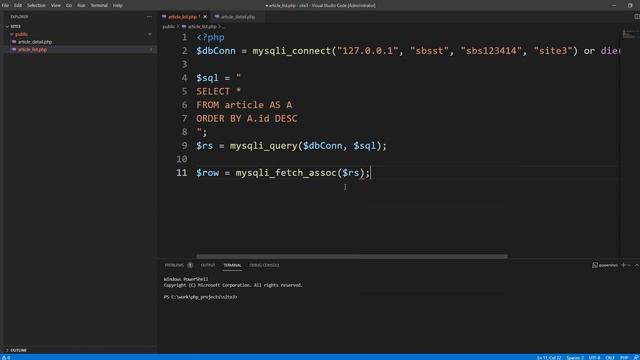Open the Go menu
The width and height of the screenshot is (640, 360).
coord(69,5)
